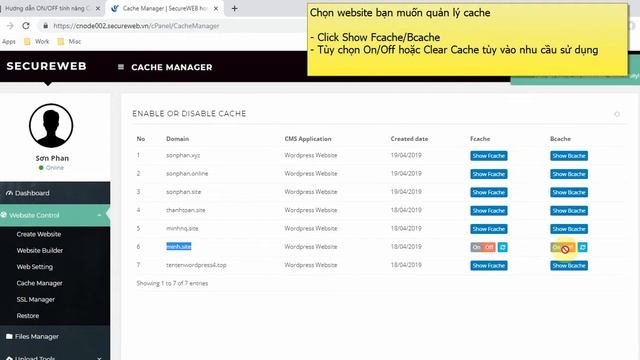Image resolution: width=640 pixels, height=360 pixels.
Task: Select Website Builder in sidebar
Action: click(x=40, y=251)
